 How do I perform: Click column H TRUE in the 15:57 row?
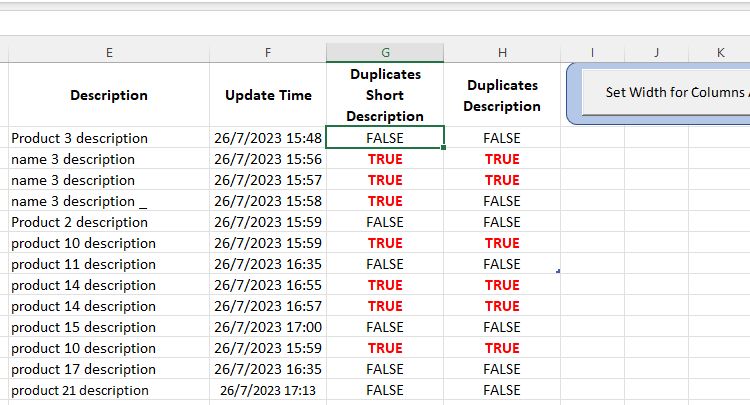502,180
